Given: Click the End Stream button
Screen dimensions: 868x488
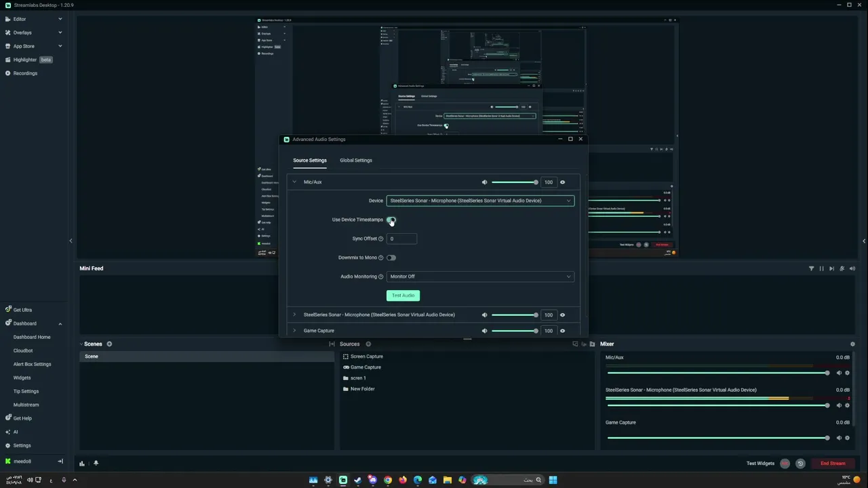Looking at the screenshot, I should [833, 464].
